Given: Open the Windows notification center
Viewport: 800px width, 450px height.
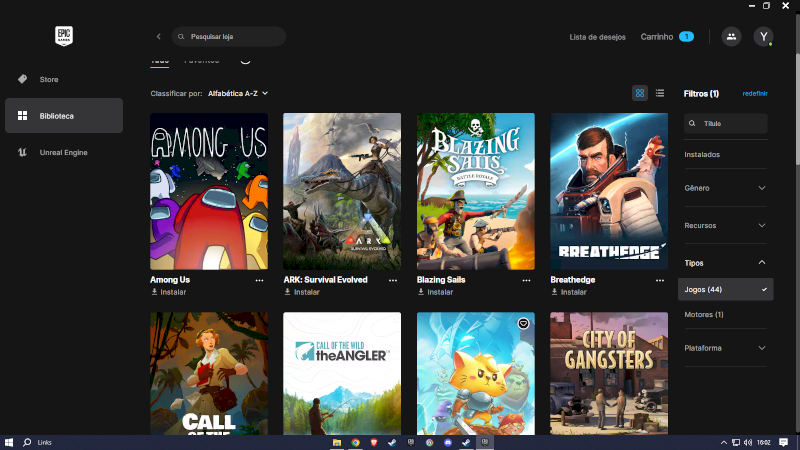Looking at the screenshot, I should pos(784,442).
